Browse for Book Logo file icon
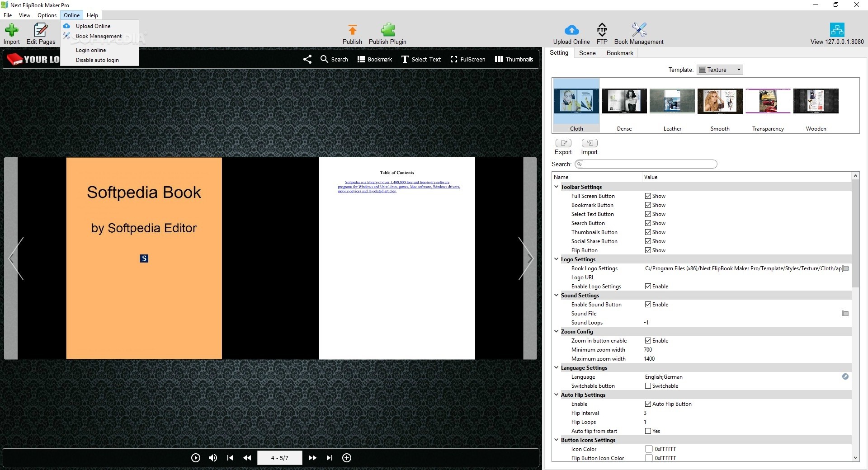The height and width of the screenshot is (470, 868). coord(845,268)
